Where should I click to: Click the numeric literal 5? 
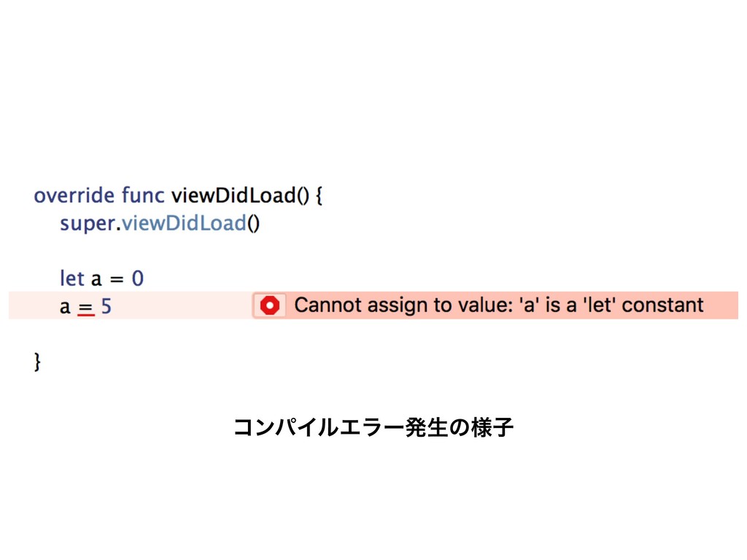(x=107, y=306)
